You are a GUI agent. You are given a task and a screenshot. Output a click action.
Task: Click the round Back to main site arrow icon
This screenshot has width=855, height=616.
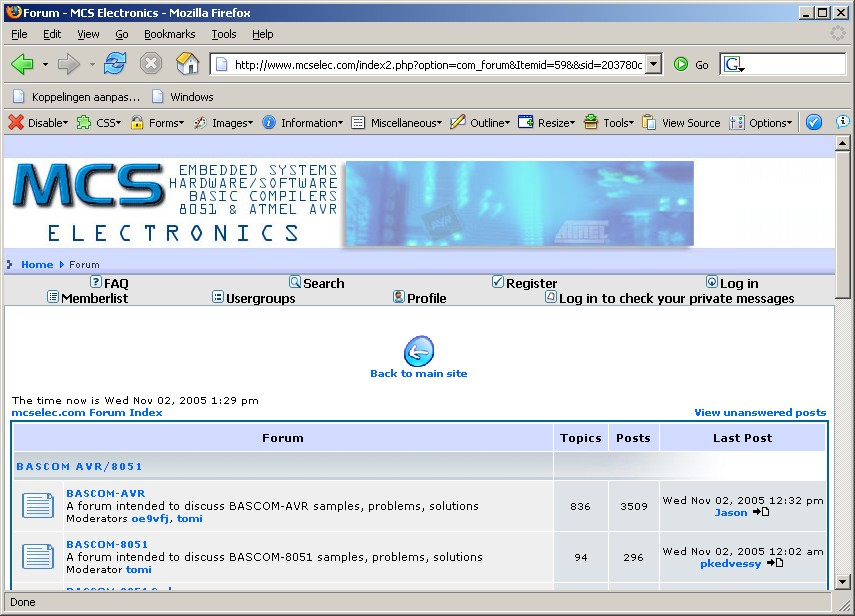point(419,351)
